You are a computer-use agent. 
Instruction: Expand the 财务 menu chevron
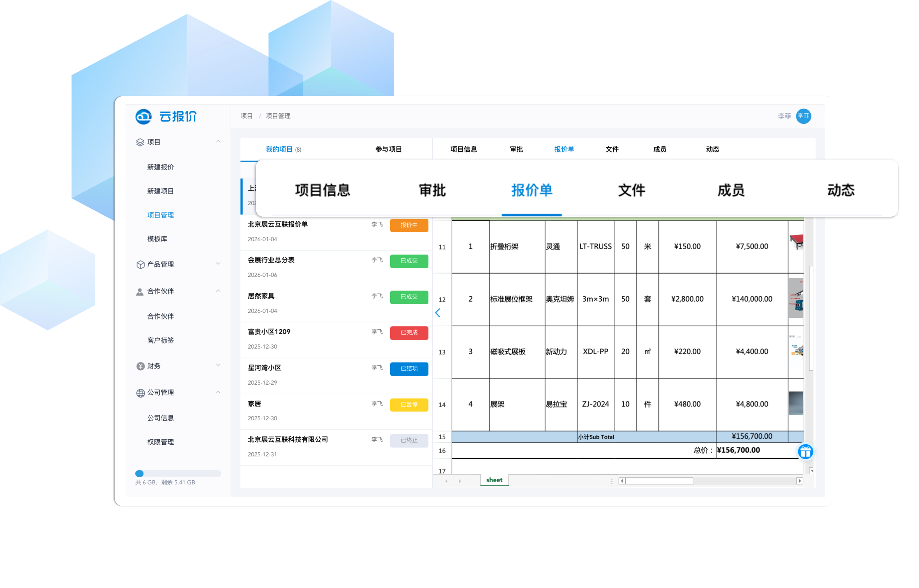click(x=218, y=365)
